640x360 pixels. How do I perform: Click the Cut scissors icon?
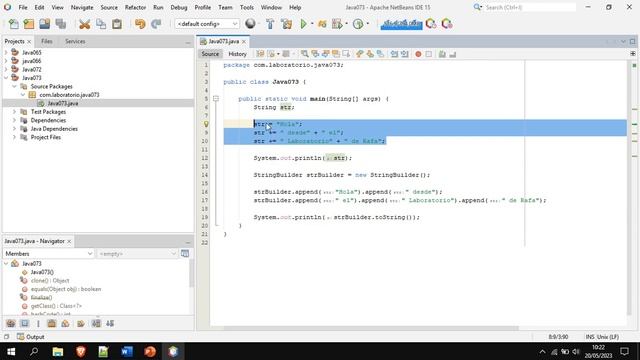84,24
